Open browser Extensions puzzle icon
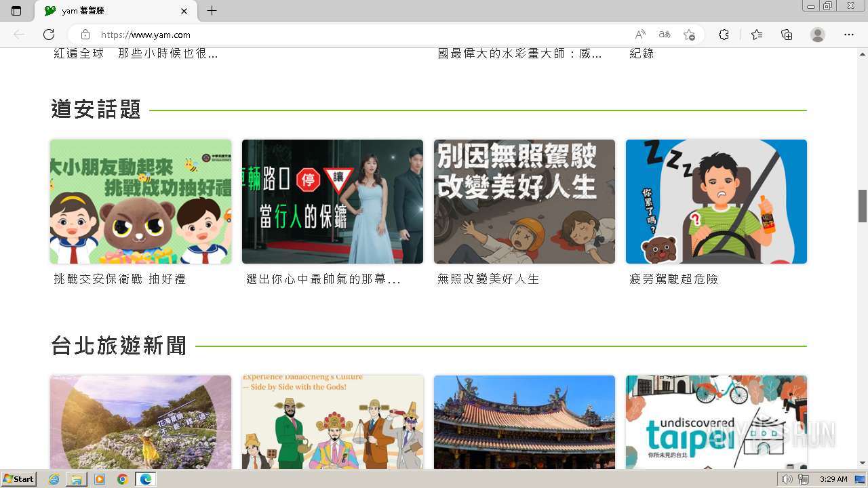 (x=724, y=35)
